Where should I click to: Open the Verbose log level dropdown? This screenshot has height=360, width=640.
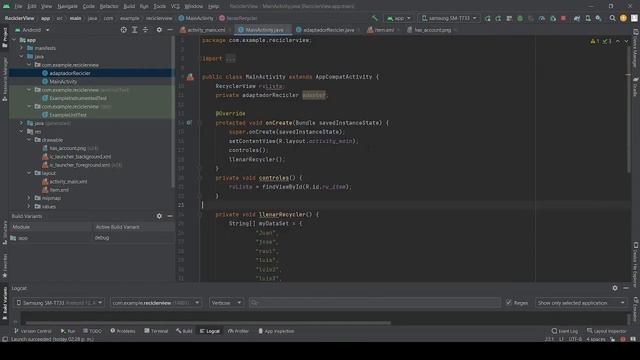click(226, 303)
